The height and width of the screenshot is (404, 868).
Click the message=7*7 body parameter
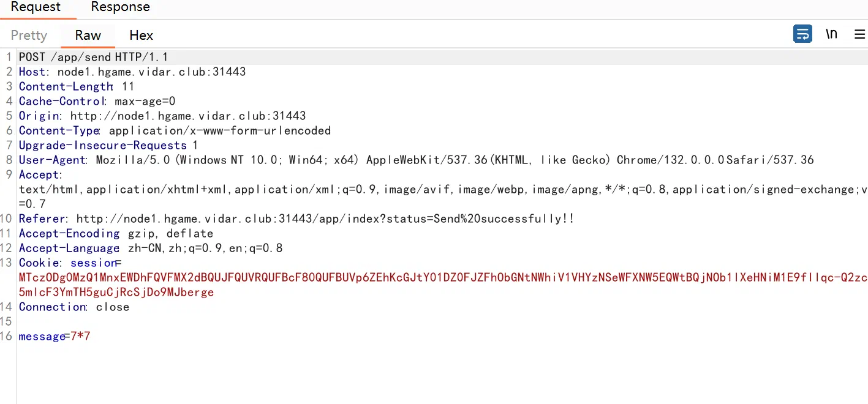(55, 336)
